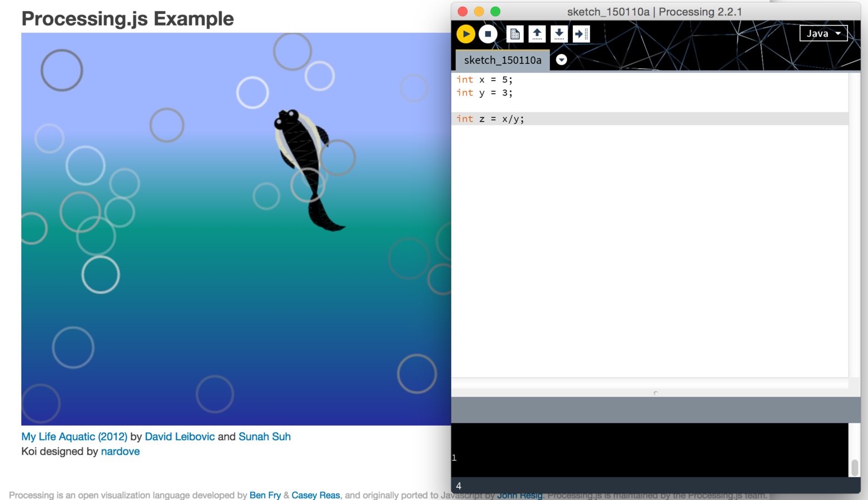Open the Sunah Suh link
This screenshot has height=500, width=868.
coord(265,437)
